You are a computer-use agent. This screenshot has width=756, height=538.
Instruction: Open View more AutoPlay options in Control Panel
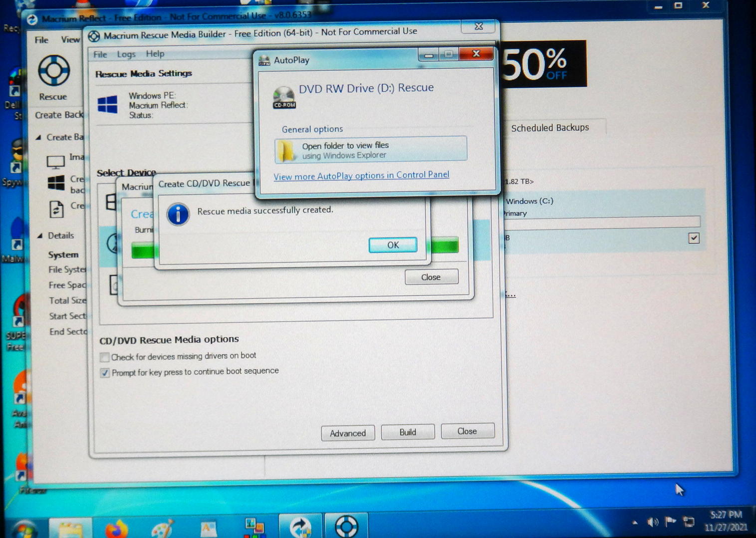pos(361,175)
